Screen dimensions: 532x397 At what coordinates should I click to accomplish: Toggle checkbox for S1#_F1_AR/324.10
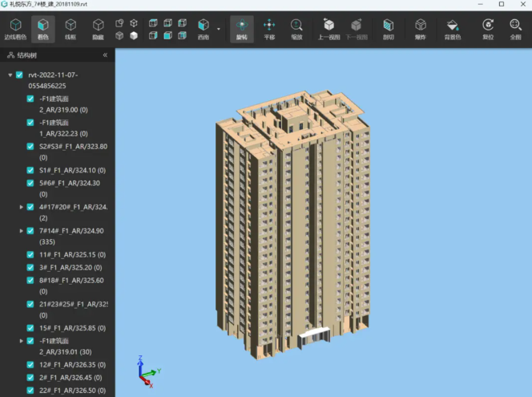click(30, 170)
